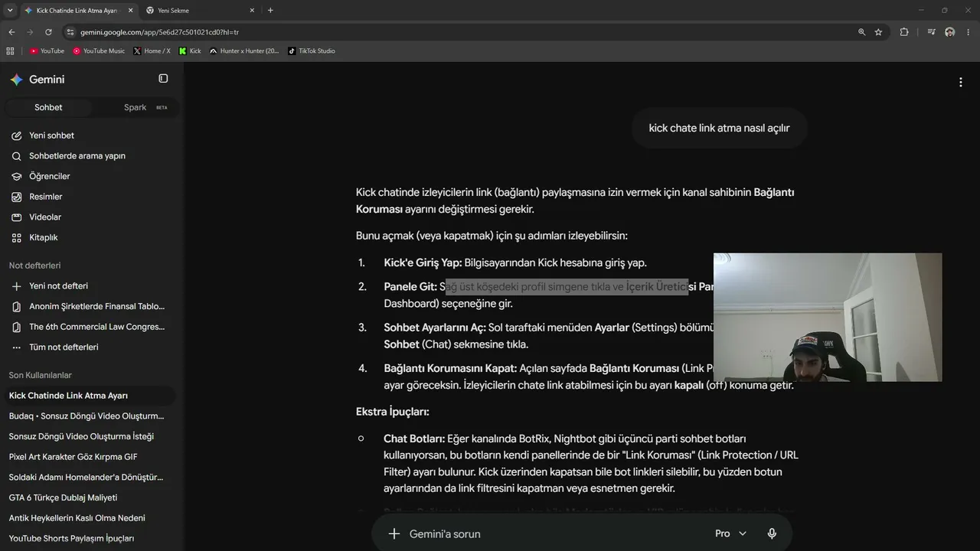Open the Hunter x Hunter bookmark
The height and width of the screenshot is (551, 980).
coord(244,51)
